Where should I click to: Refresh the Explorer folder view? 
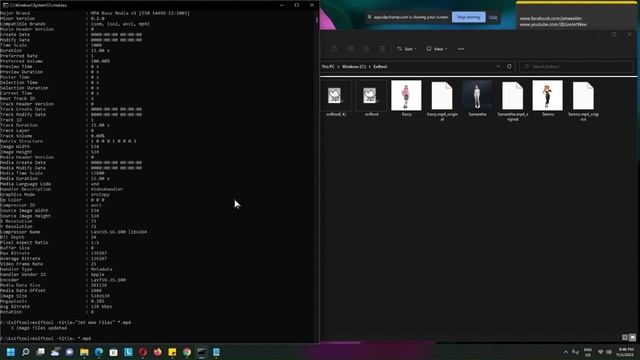[x=509, y=67]
